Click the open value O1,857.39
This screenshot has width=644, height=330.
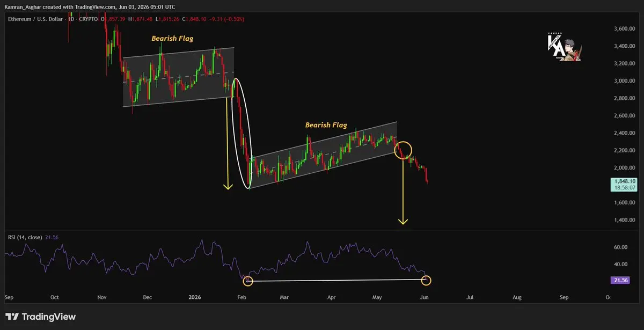(113, 19)
